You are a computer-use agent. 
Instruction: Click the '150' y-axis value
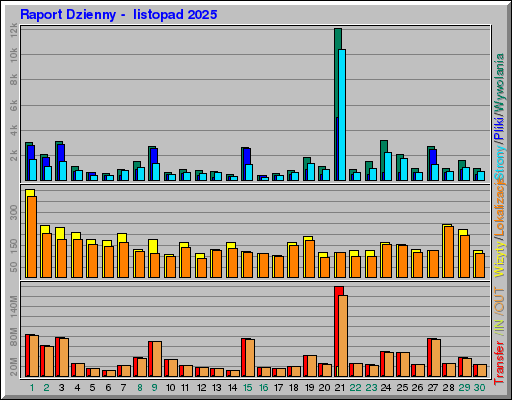[14, 246]
